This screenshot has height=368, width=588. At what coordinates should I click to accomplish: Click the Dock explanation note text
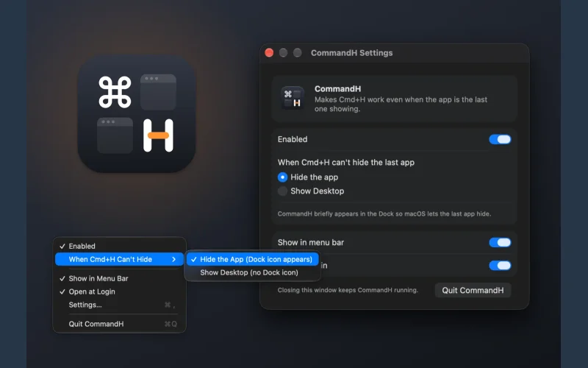384,213
